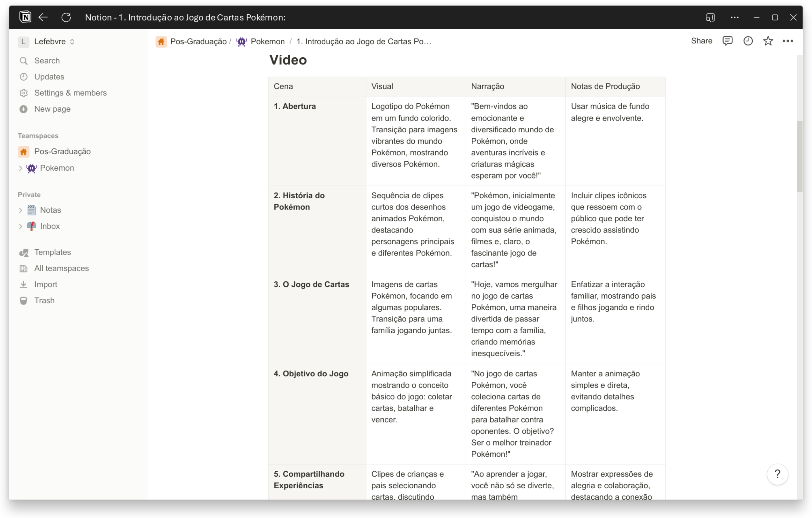The width and height of the screenshot is (812, 518).
Task: Click the New page plus icon
Action: (x=24, y=109)
